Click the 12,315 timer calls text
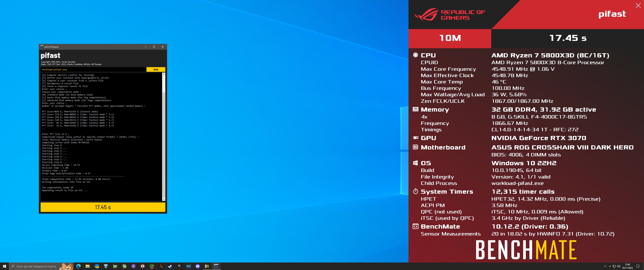 (523, 192)
